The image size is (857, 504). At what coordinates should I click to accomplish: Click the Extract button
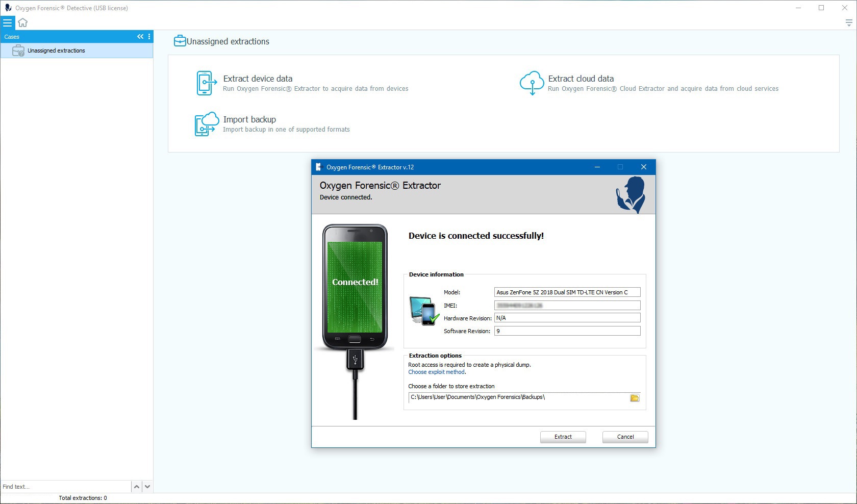tap(563, 437)
